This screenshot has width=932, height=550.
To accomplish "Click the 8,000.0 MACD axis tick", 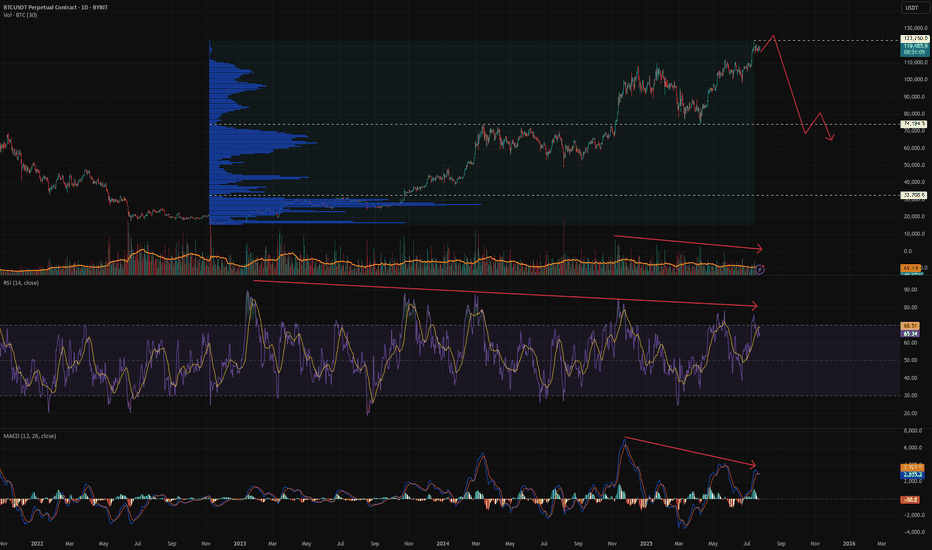I will (x=914, y=430).
